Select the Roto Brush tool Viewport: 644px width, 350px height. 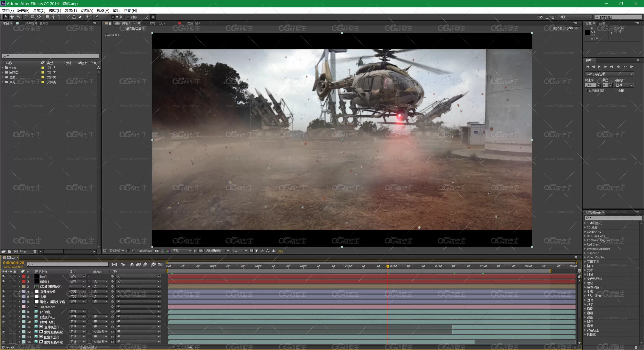click(x=88, y=17)
